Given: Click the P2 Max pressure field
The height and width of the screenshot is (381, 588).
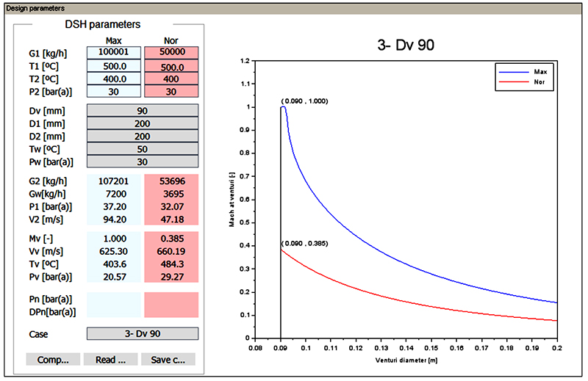Looking at the screenshot, I should (x=114, y=91).
